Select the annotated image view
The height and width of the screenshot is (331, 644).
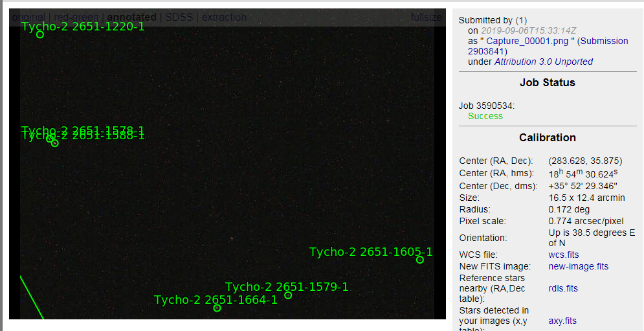coord(132,17)
